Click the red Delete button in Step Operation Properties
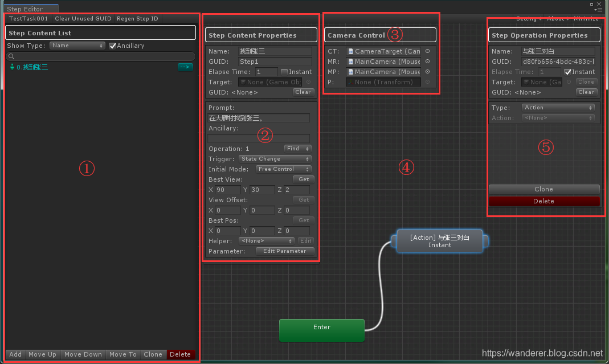Screen dimensions: 609x364 tap(543, 201)
